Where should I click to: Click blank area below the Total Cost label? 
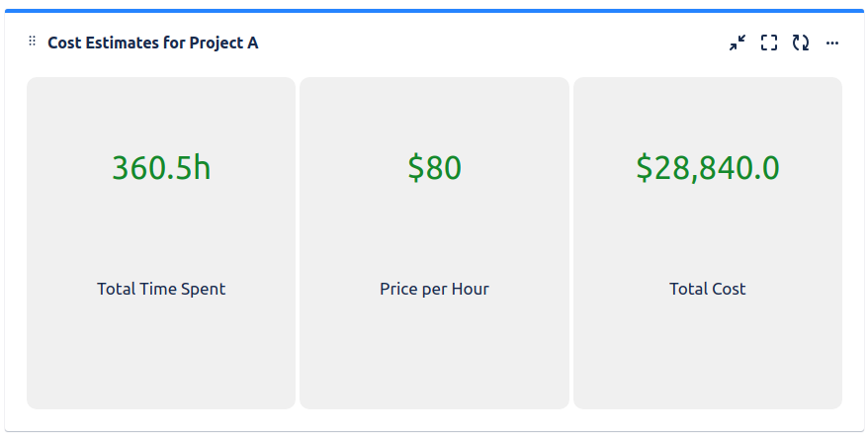(x=708, y=355)
